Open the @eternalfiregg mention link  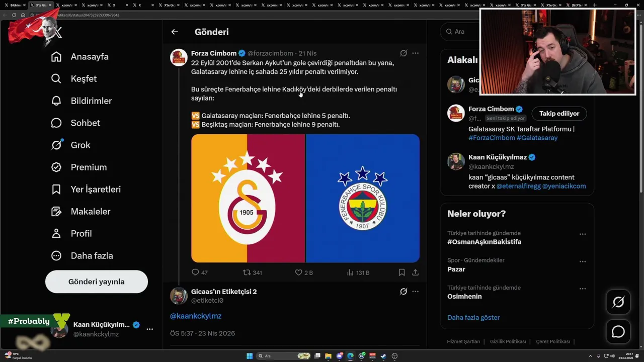[x=518, y=186]
